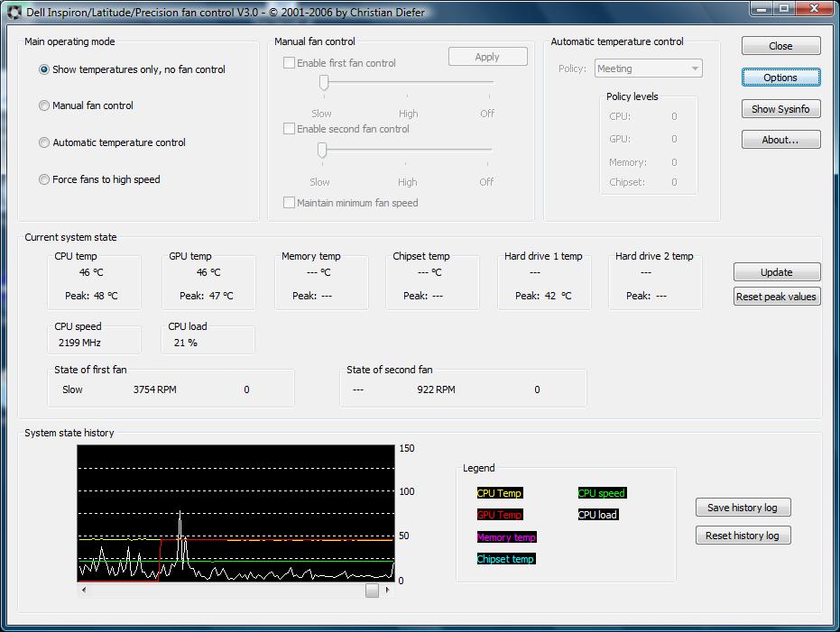Select 'Show temperatures only, no fan control'
Viewport: 840px width, 632px height.
pyautogui.click(x=133, y=69)
